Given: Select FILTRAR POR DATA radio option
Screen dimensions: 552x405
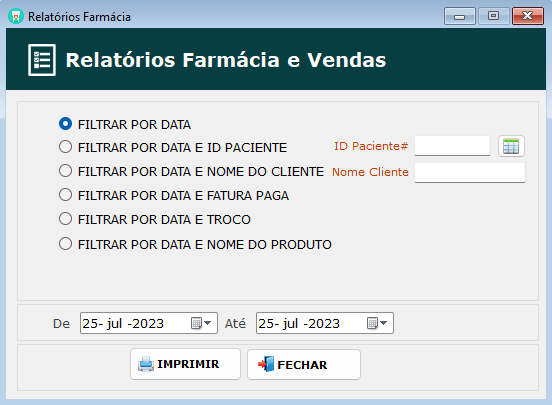Looking at the screenshot, I should (x=65, y=124).
